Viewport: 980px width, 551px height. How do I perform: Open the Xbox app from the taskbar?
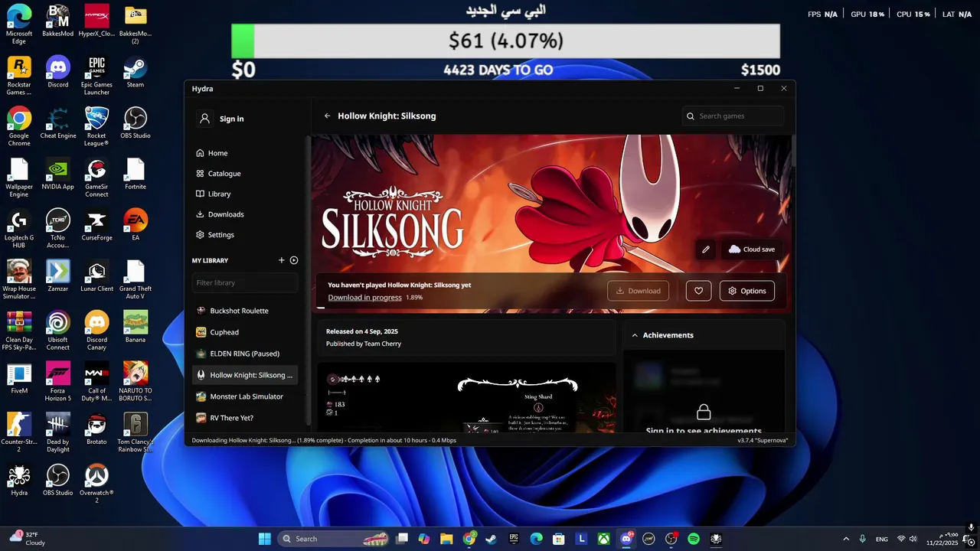click(604, 539)
